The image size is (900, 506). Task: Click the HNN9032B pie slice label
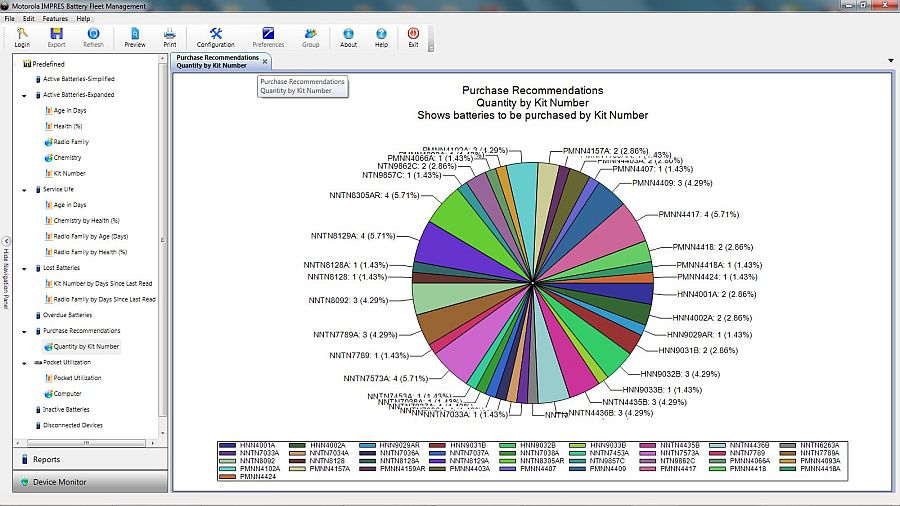coord(680,374)
